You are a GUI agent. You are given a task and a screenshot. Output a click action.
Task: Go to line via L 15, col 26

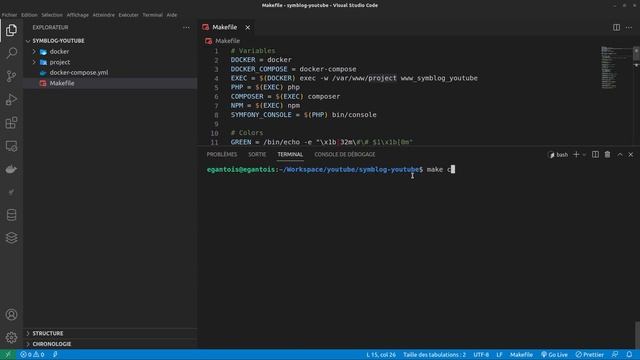[381, 355]
